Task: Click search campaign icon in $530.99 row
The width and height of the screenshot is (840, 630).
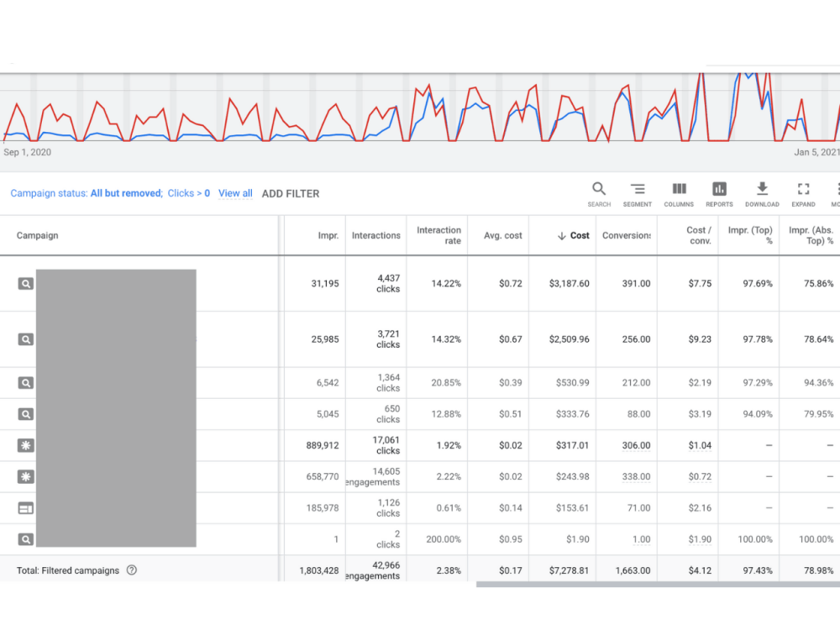Action: click(26, 382)
